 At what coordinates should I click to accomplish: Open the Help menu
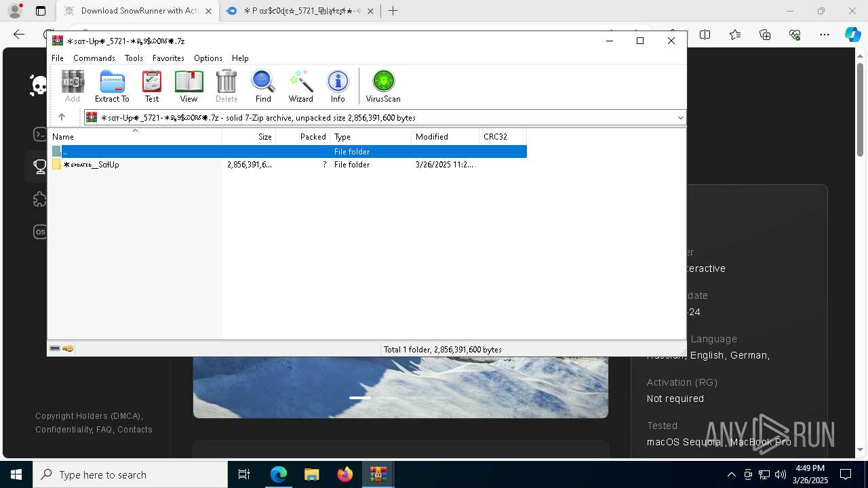click(x=240, y=58)
